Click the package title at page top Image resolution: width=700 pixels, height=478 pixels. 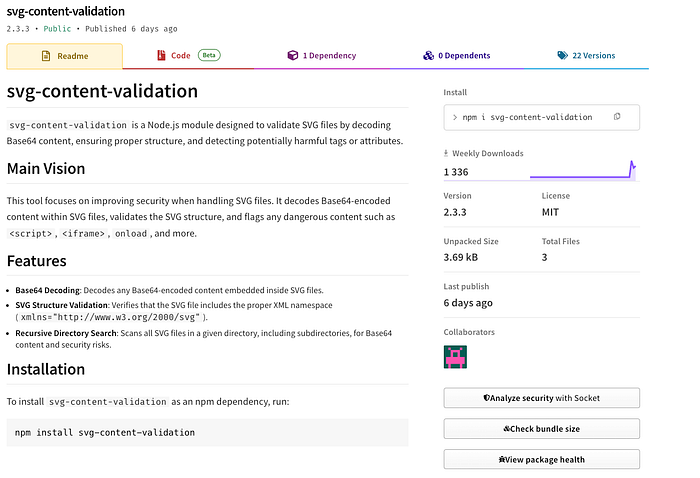[x=66, y=11]
